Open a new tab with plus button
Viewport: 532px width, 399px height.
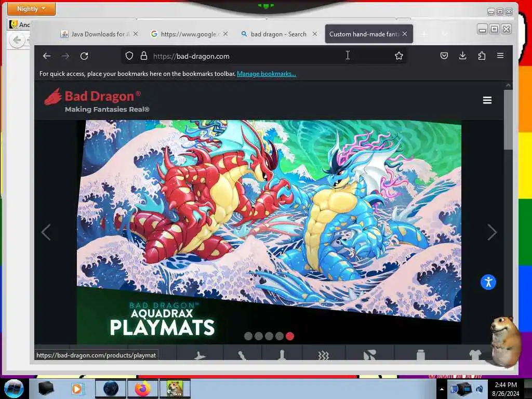pos(424,34)
